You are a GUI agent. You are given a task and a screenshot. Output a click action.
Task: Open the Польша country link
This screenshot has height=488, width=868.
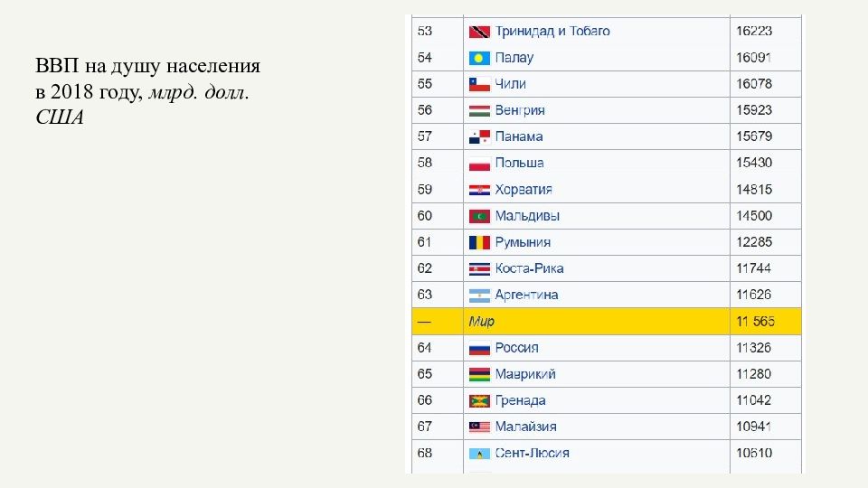click(x=519, y=163)
